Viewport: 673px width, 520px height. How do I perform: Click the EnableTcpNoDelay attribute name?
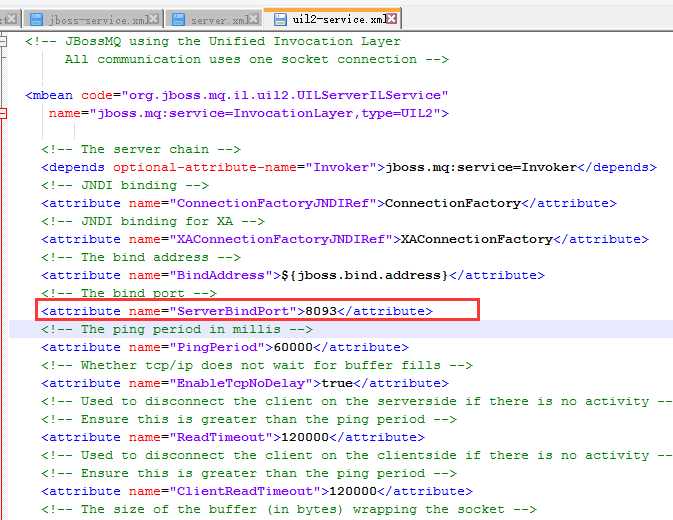click(241, 384)
